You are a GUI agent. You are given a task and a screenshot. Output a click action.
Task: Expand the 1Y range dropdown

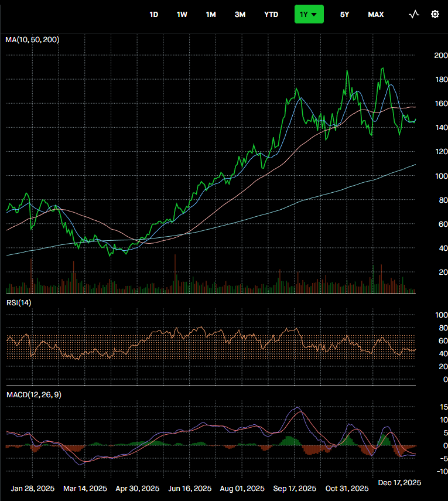[309, 14]
